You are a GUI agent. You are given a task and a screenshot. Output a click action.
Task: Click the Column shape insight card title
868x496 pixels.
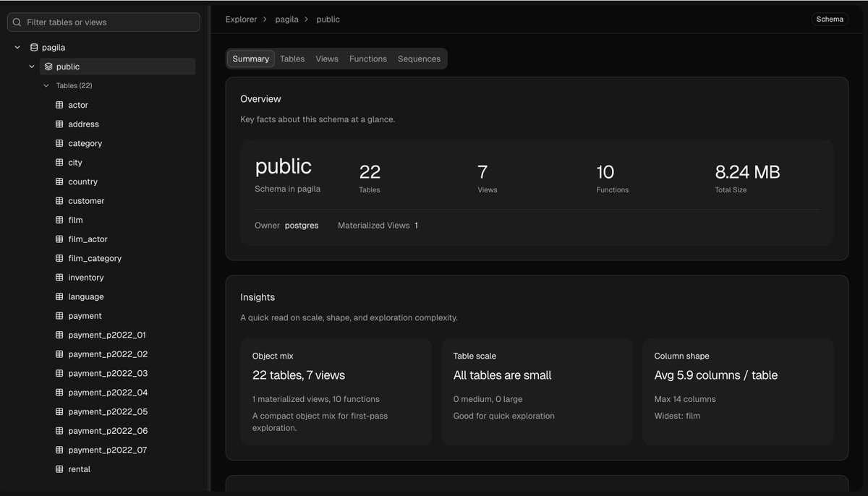pyautogui.click(x=681, y=356)
